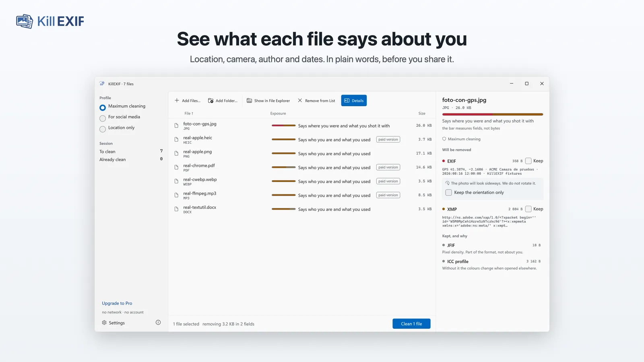Click the 8.5 KB size value
This screenshot has width=644, height=362.
click(x=425, y=195)
